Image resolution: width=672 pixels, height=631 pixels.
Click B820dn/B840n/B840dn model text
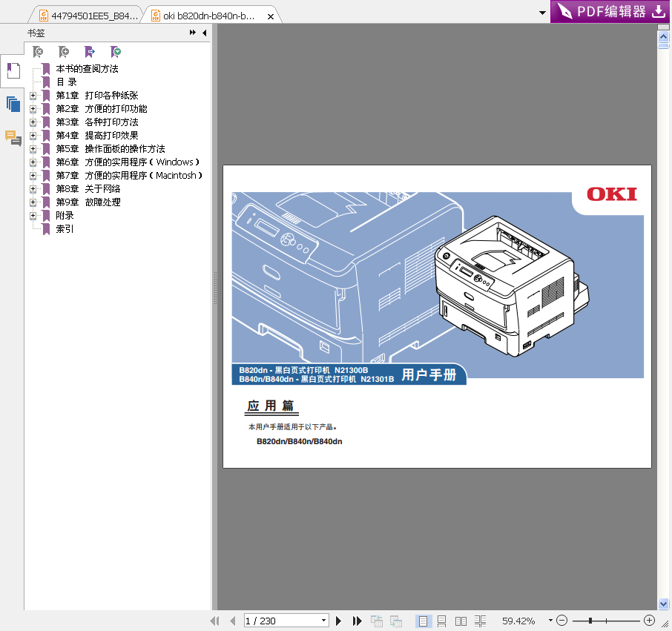pos(299,442)
